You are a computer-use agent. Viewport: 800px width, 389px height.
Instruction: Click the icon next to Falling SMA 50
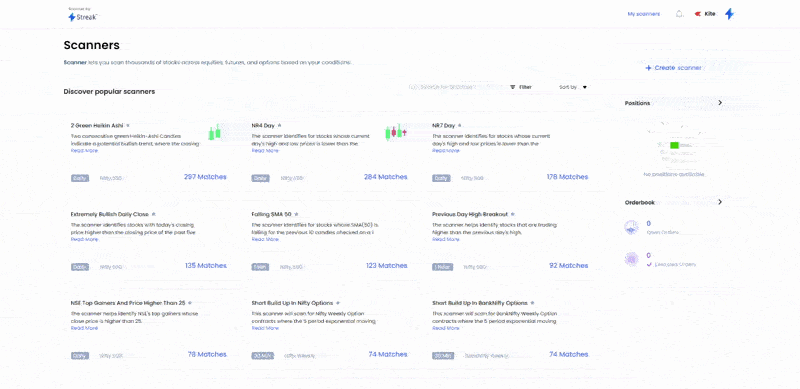point(296,214)
